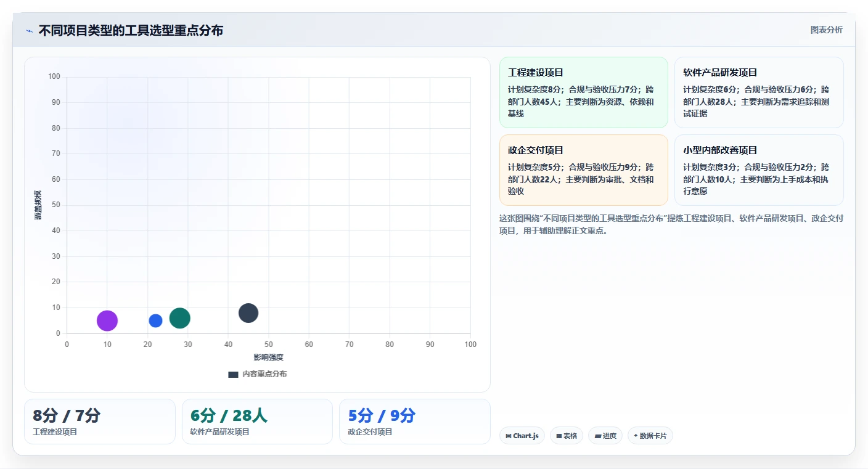Click the blue bubble in the chart
Viewport: 868px width, 469px height.
click(x=155, y=320)
